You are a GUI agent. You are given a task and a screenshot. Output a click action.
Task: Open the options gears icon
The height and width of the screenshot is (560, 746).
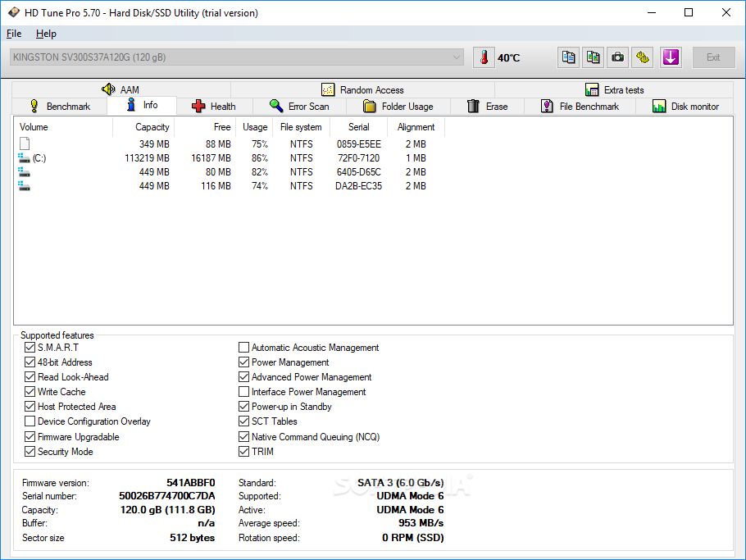642,57
